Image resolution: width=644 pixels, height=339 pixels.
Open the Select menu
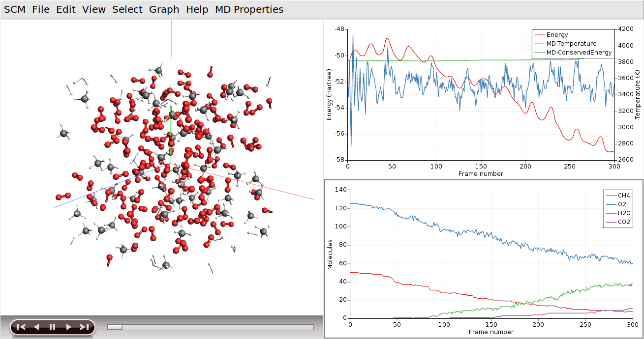(x=127, y=9)
